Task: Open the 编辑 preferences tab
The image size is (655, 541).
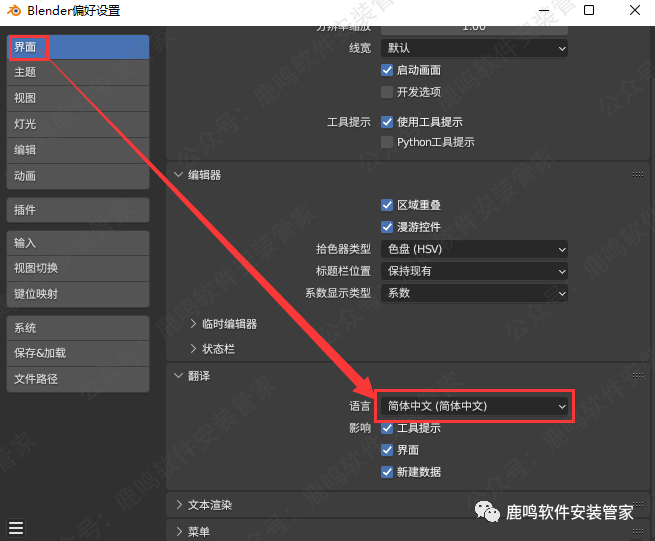Action: pyautogui.click(x=78, y=150)
